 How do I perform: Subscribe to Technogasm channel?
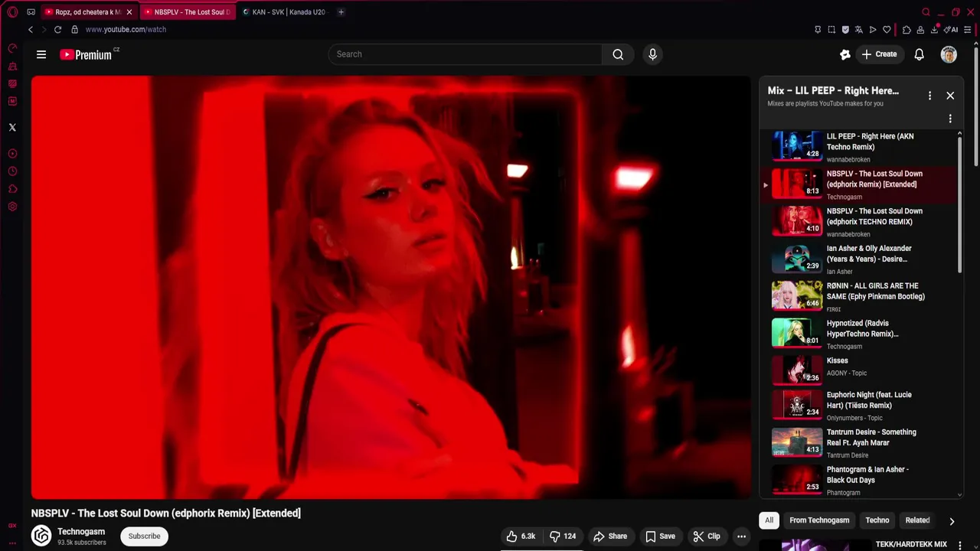pyautogui.click(x=144, y=536)
